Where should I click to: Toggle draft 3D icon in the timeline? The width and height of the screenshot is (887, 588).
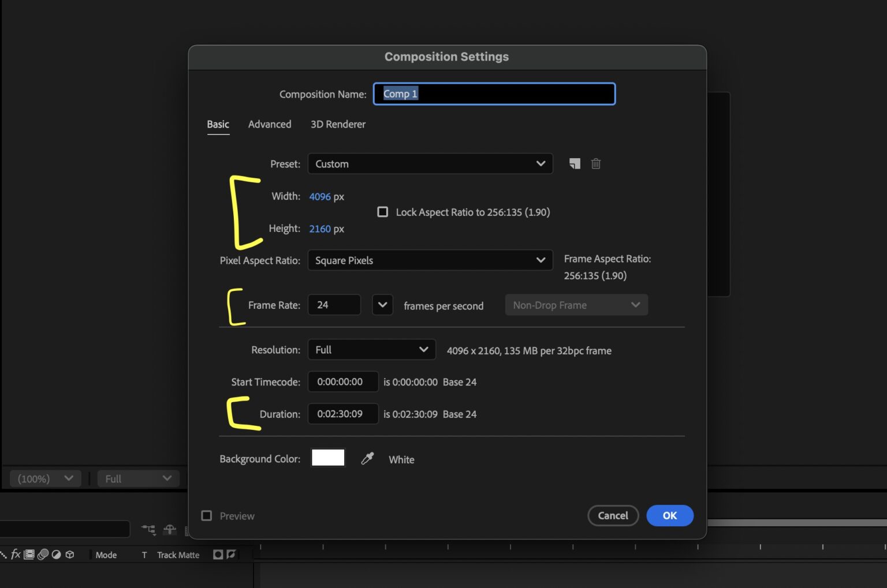170,529
